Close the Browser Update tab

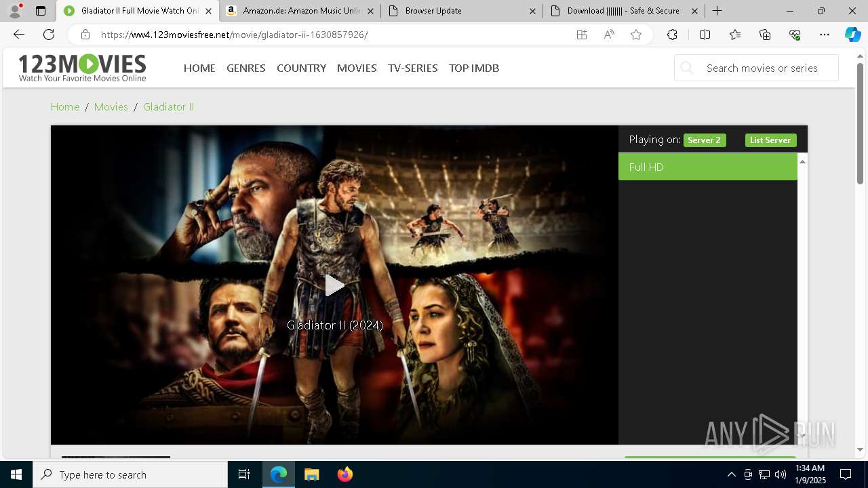532,11
